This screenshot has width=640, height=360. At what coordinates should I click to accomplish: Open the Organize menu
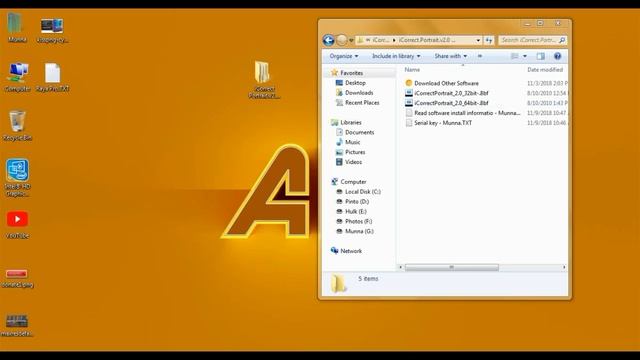344,56
